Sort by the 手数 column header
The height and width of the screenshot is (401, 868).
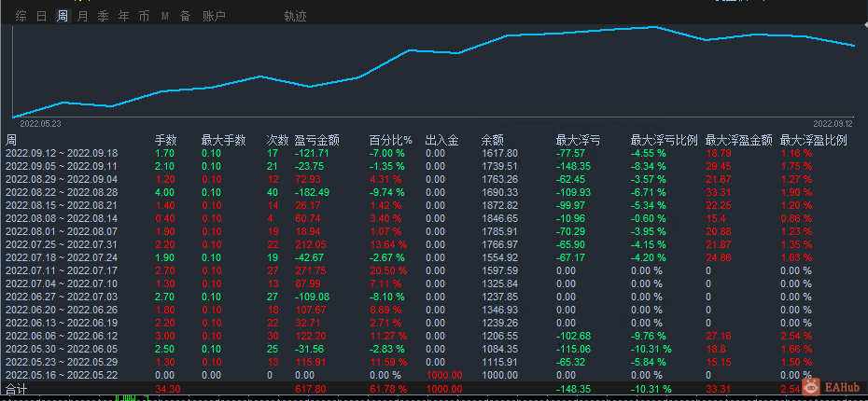(x=165, y=141)
